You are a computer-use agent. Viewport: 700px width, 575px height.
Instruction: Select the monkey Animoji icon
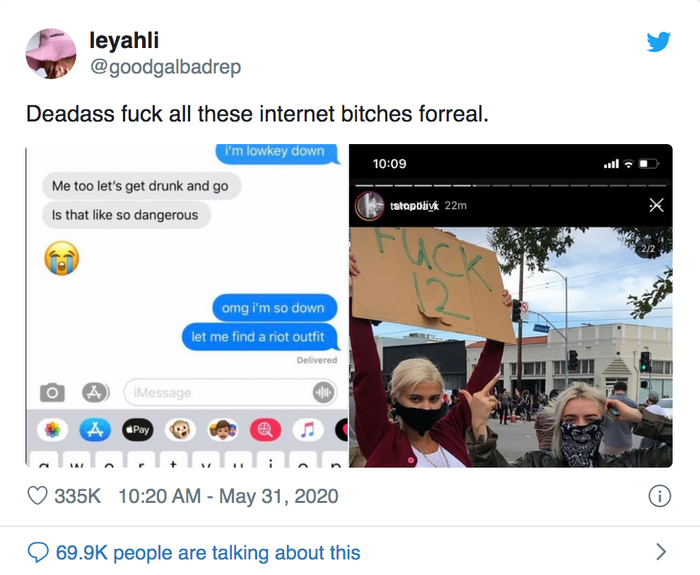180,430
